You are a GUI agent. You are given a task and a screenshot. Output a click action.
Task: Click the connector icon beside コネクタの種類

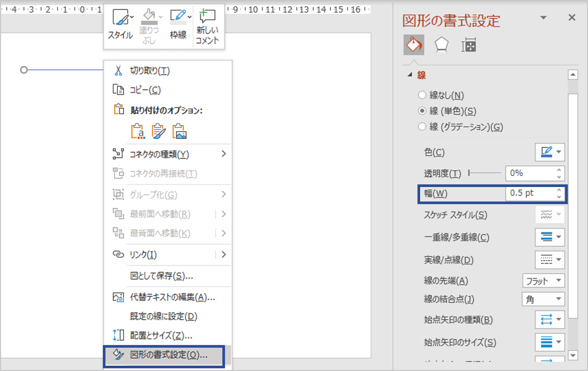point(118,154)
